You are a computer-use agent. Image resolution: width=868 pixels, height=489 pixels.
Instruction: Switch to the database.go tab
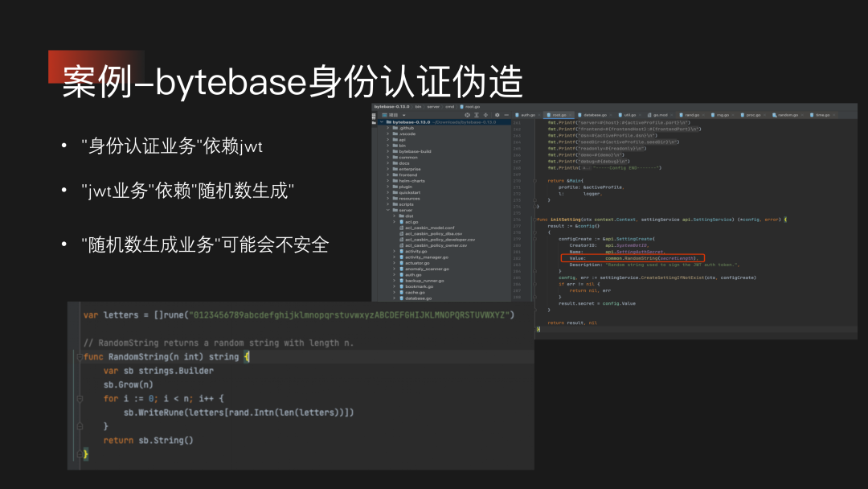click(x=593, y=115)
